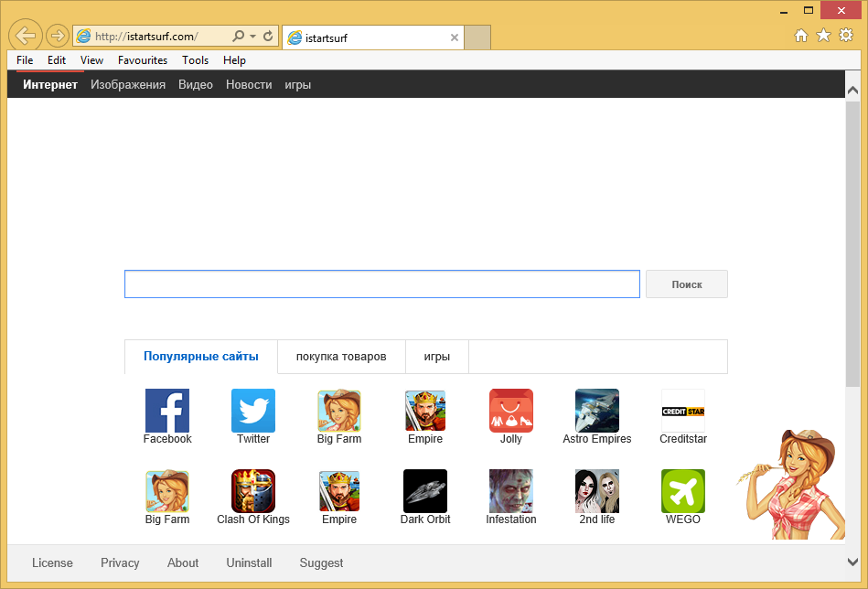Open the Infestation zombie icon

click(511, 491)
